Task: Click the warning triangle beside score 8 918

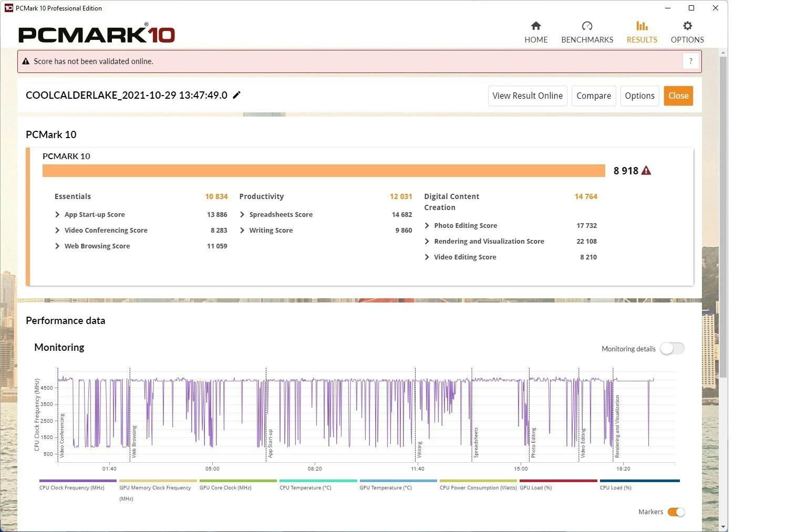Action: [646, 171]
